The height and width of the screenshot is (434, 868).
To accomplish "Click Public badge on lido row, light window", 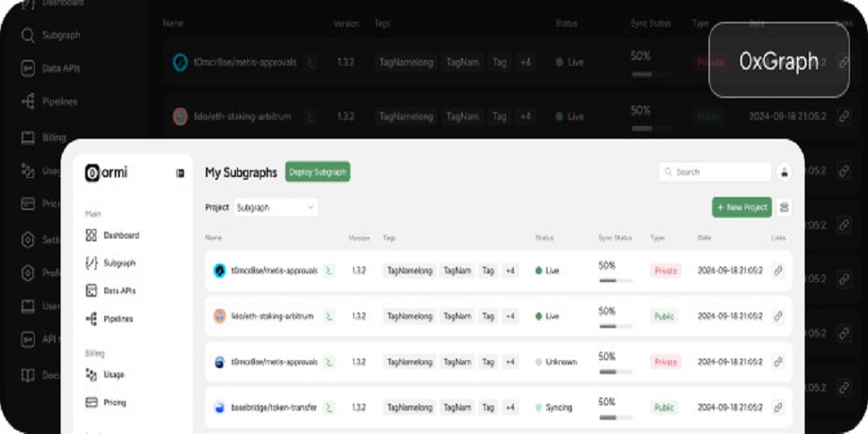I will (664, 316).
